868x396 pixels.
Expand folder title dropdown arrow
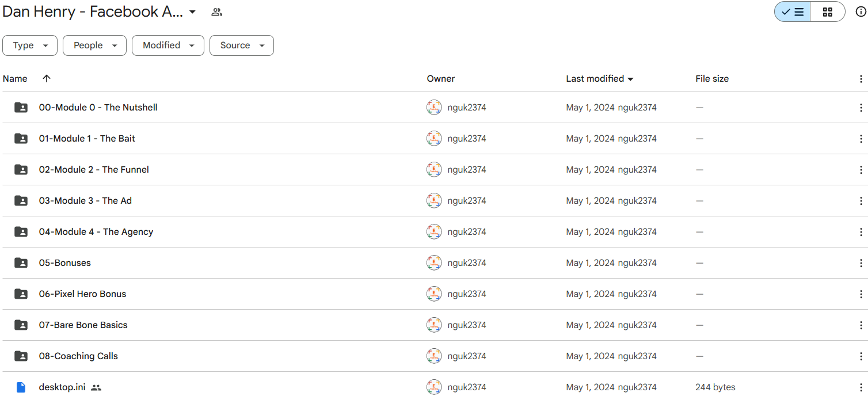click(x=192, y=12)
